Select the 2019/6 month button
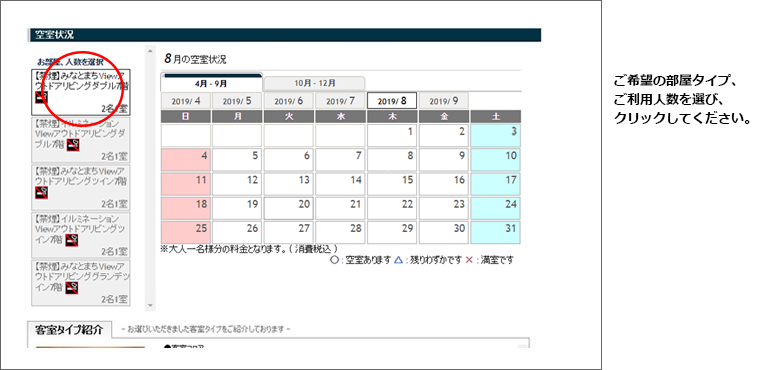760x370 pixels. click(x=288, y=101)
